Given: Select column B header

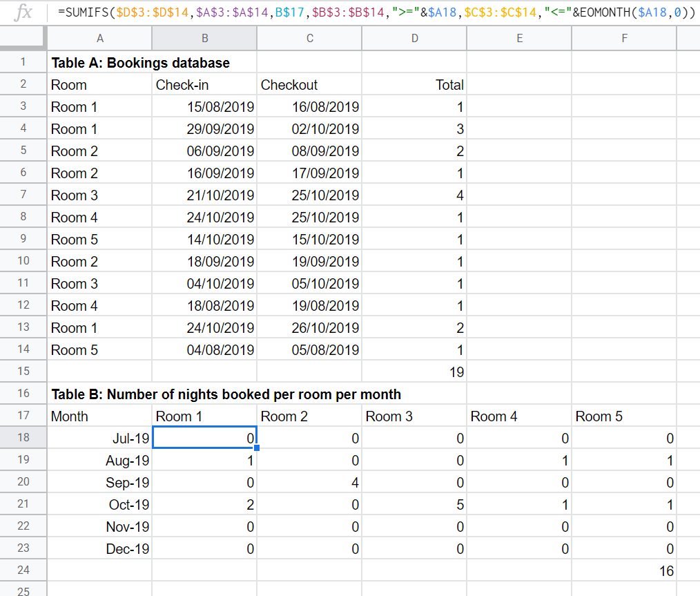Looking at the screenshot, I should (x=204, y=39).
